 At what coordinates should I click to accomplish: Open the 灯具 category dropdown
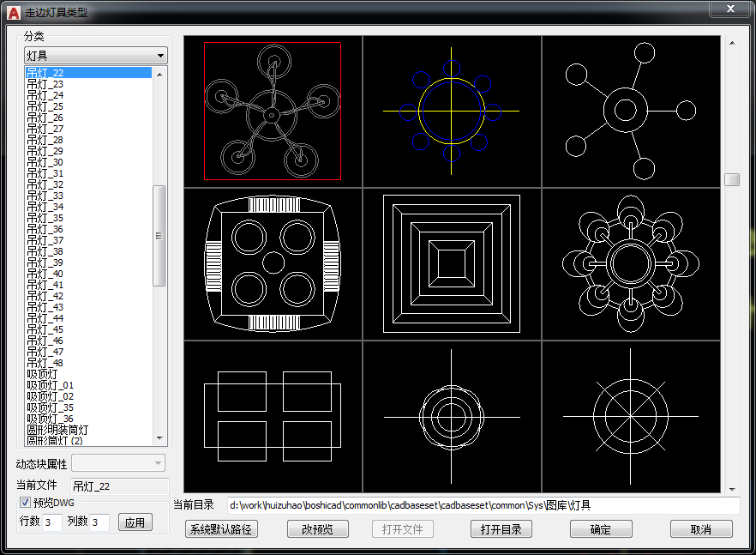pos(95,56)
